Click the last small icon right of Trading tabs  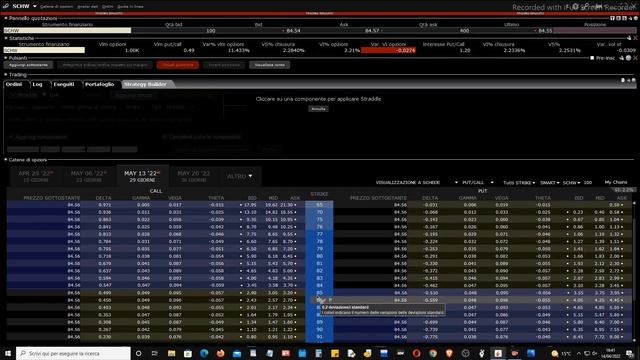[x=634, y=80]
